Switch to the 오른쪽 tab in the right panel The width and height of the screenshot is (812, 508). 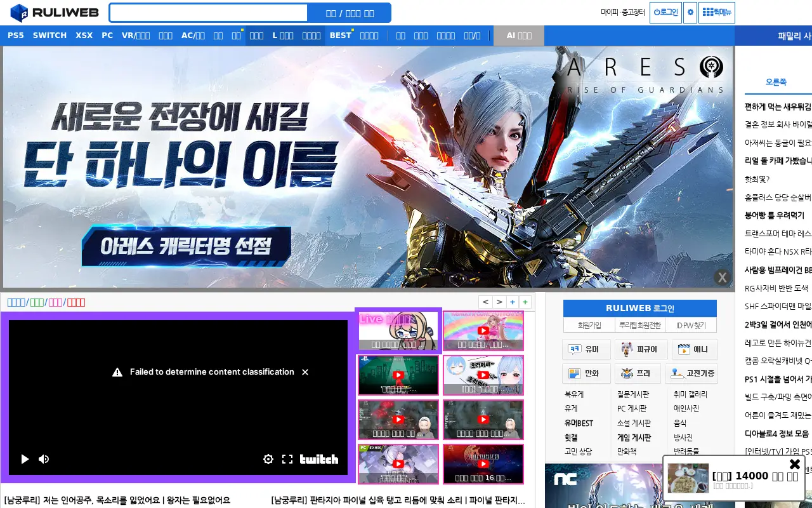776,82
